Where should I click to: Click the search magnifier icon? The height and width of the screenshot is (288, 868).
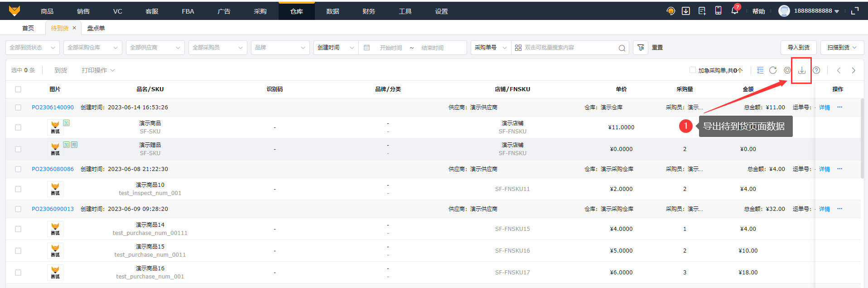(622, 48)
